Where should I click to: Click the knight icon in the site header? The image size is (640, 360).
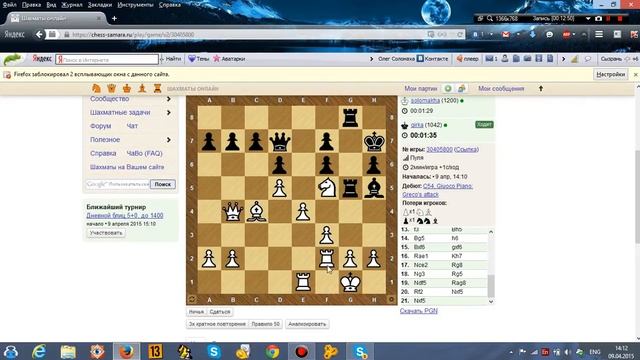click(96, 88)
